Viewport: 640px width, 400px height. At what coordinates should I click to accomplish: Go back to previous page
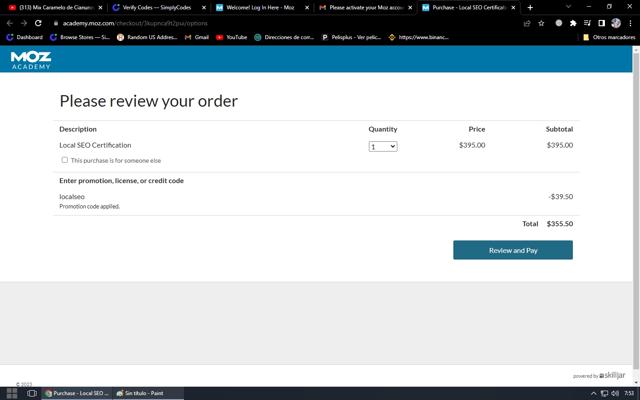[10, 23]
